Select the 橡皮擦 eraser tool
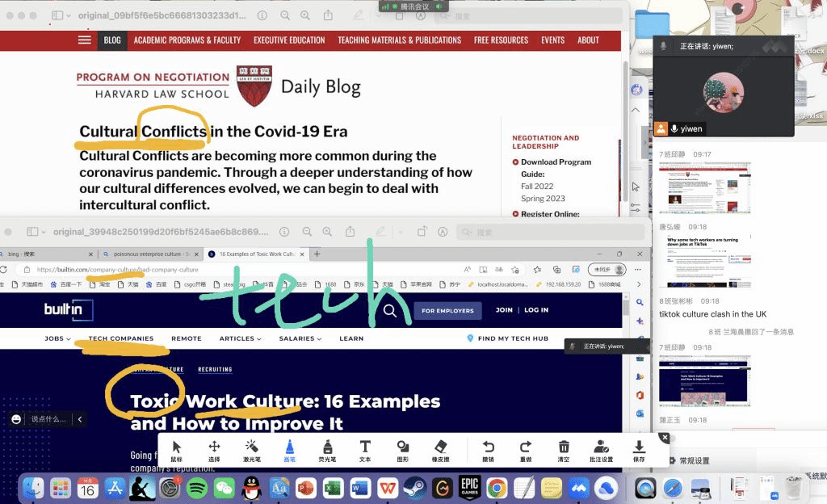The height and width of the screenshot is (504, 827). point(440,451)
